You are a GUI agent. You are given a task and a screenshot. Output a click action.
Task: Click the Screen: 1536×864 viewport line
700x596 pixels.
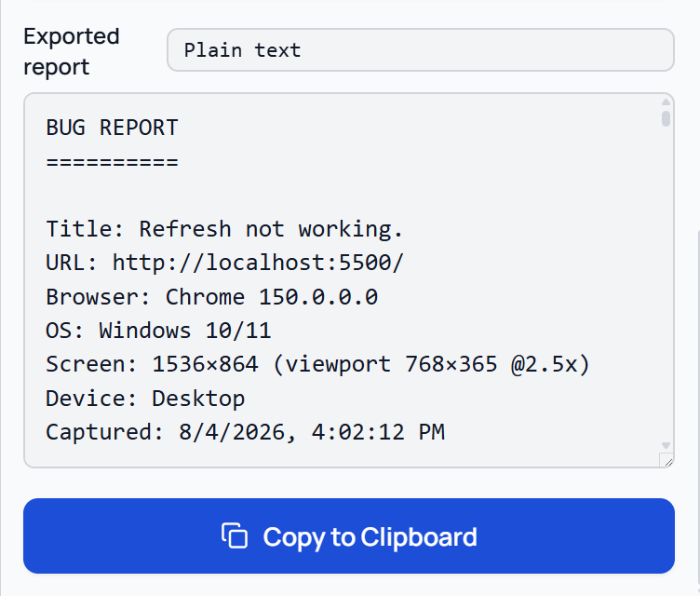pos(317,364)
